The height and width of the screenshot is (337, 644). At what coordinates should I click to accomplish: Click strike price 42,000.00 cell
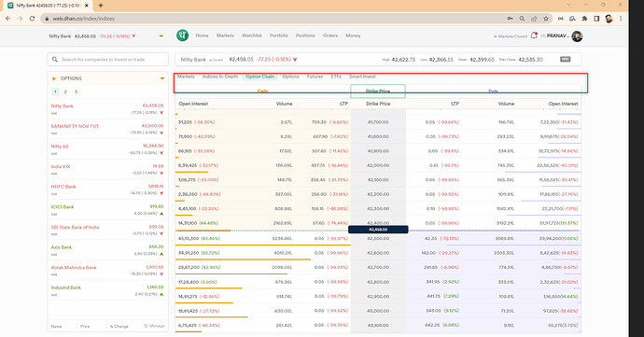point(378,165)
